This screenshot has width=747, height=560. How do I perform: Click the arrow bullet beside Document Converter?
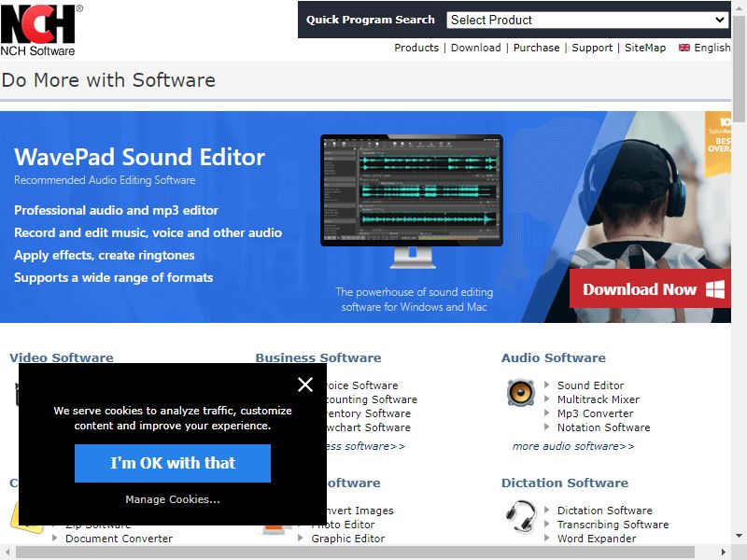pyautogui.click(x=54, y=539)
